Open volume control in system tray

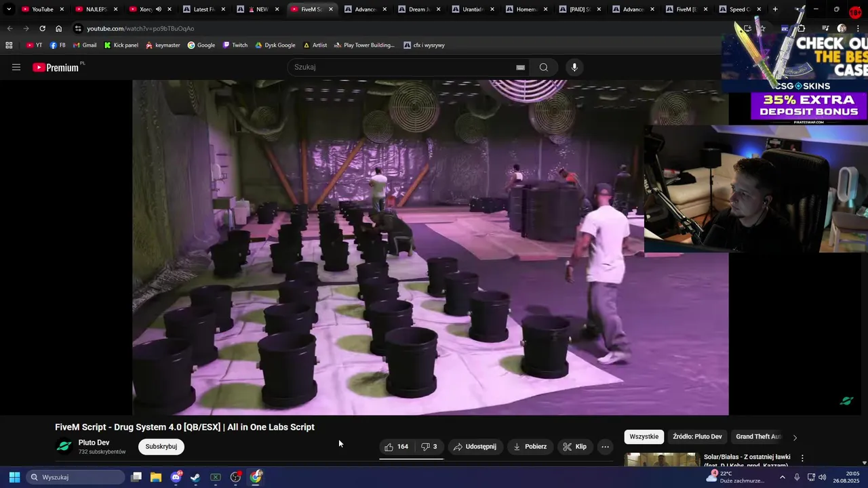(823, 477)
